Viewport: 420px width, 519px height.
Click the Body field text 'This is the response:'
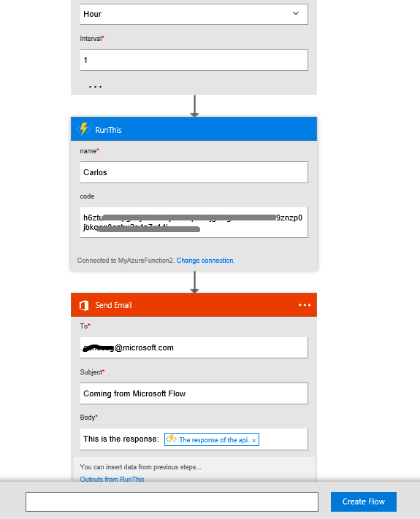[x=121, y=439]
